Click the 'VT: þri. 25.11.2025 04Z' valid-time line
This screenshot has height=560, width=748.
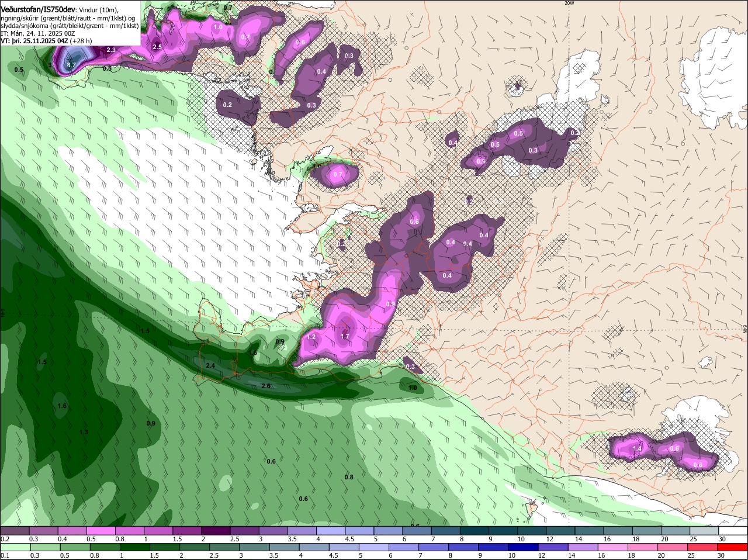[x=35, y=41]
